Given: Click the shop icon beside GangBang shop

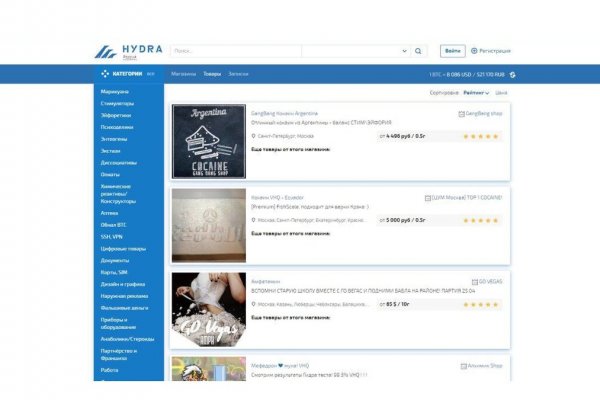Looking at the screenshot, I should click(x=461, y=114).
